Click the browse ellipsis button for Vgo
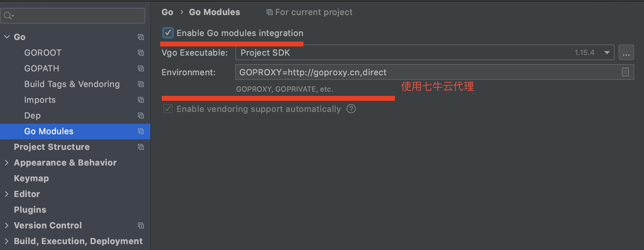Viewport: 644px width, 250px height. point(626,52)
